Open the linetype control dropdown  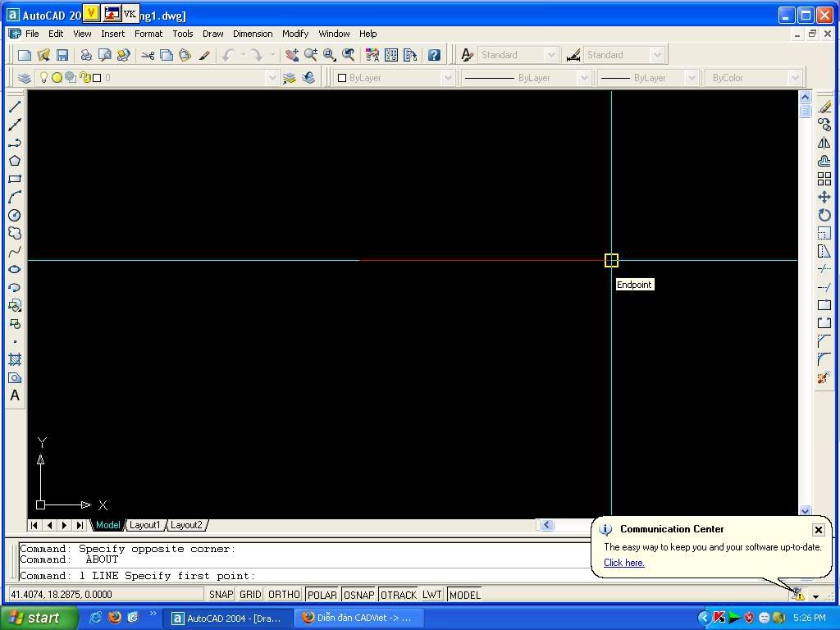click(584, 78)
